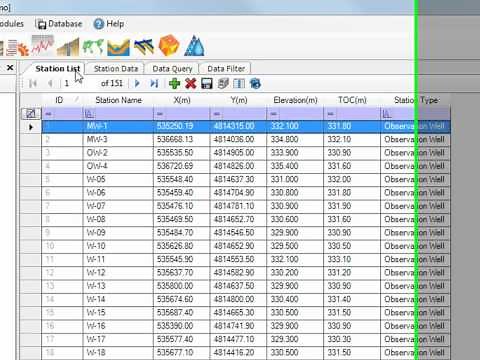This screenshot has width=480, height=360.
Task: Sort by the TOC(m) column header
Action: (352, 100)
